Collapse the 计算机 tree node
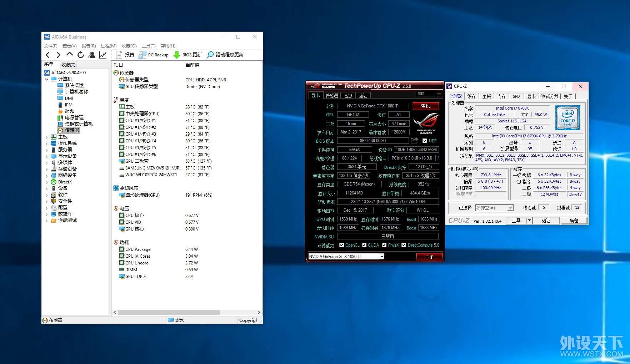The image size is (630, 364). point(46,79)
